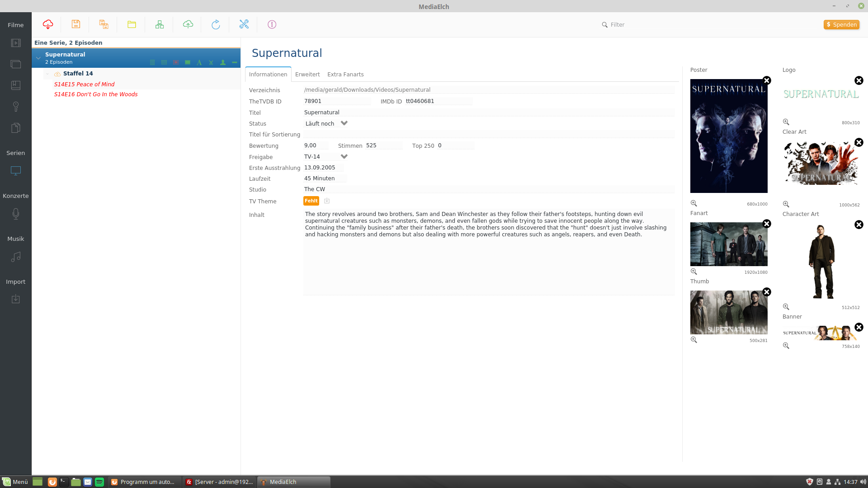Collapse the Staffel 14 season node

(47, 74)
